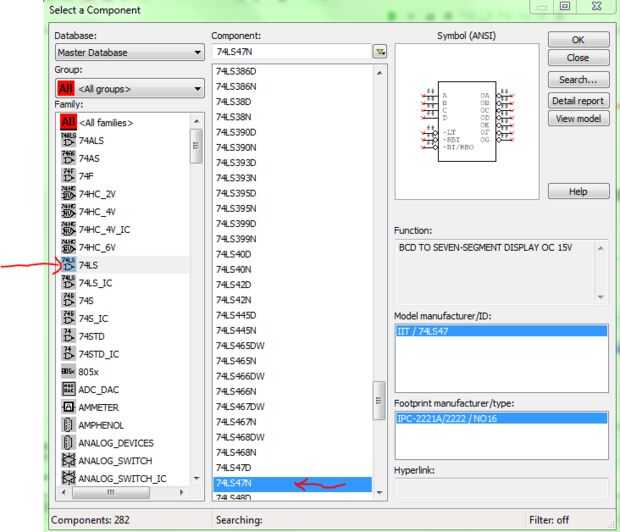Select component 74LS47D in list
Viewport: 620px width, 532px height.
pos(234,468)
